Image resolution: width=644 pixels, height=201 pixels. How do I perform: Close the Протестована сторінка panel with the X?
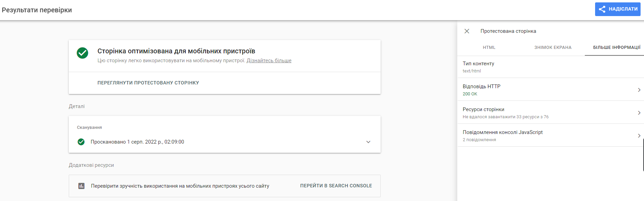pos(466,31)
